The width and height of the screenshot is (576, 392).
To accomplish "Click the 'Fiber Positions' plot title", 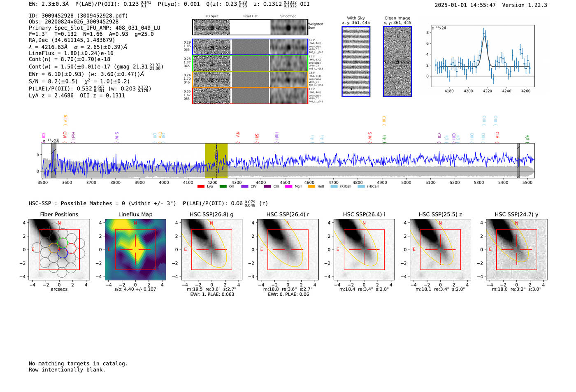I will coord(59,214).
